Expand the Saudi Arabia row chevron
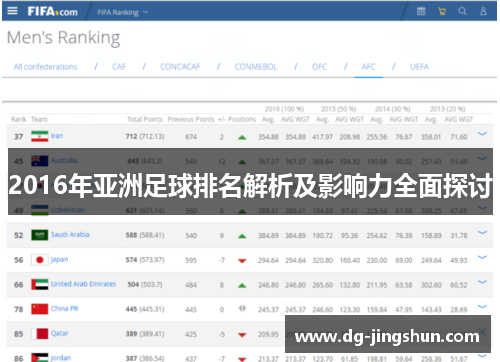500x362 pixels. coord(482,232)
